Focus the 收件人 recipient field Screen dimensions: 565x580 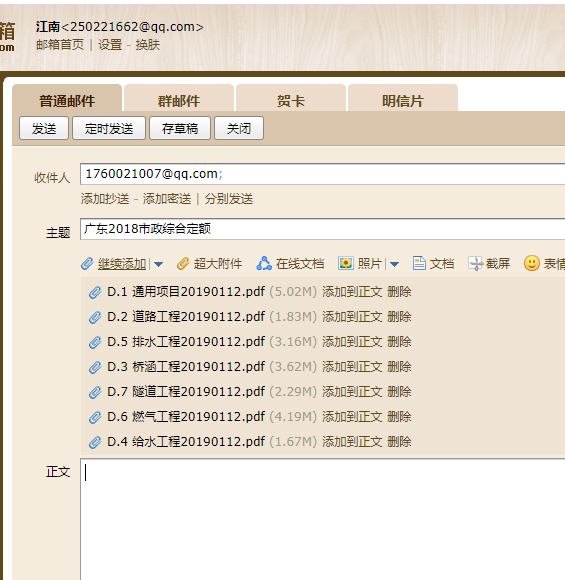click(x=322, y=174)
